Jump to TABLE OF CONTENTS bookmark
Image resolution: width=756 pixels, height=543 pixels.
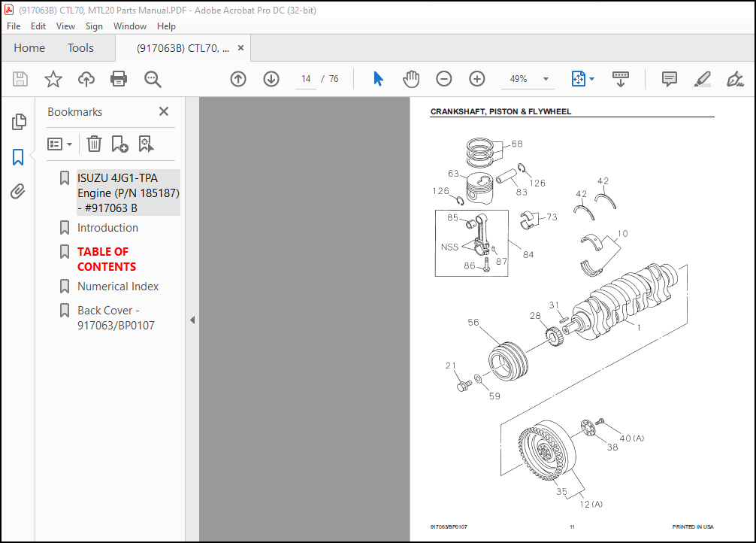click(x=107, y=259)
